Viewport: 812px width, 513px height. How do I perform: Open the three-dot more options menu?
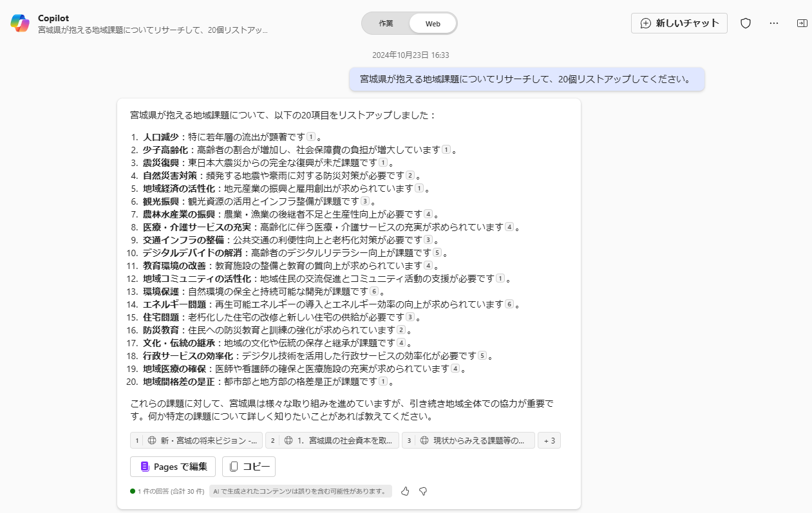774,23
